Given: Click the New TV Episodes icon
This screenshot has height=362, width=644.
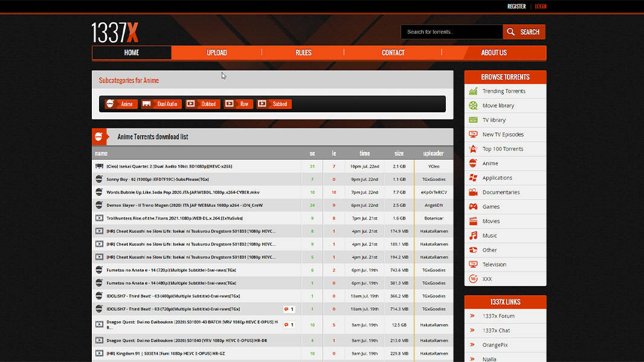Looking at the screenshot, I should pos(473,135).
